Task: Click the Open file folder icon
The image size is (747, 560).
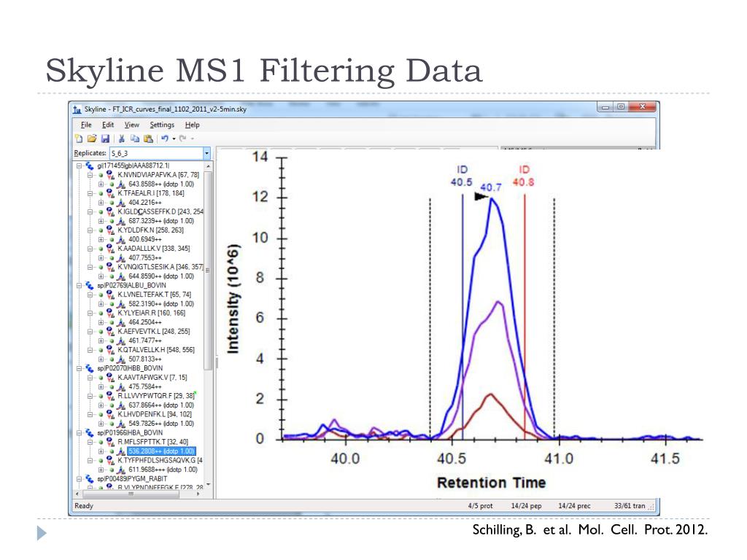Action: pyautogui.click(x=92, y=139)
